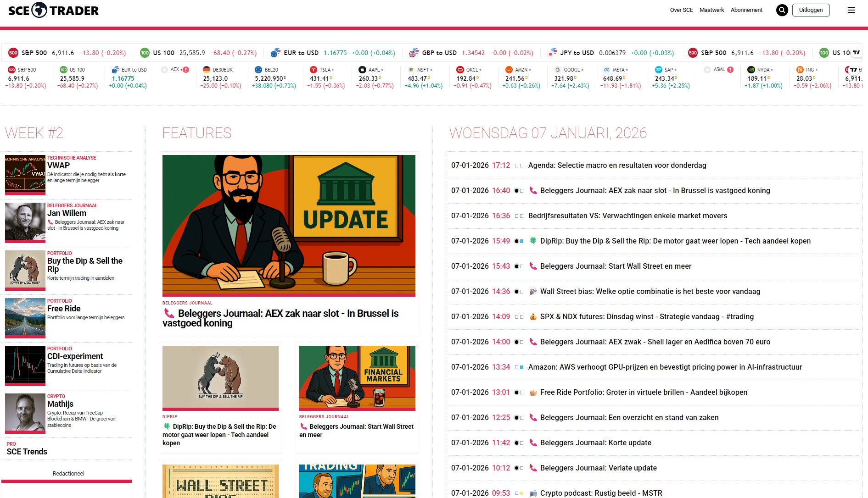Click the GBP to USD flag icon
868x498 pixels.
414,53
